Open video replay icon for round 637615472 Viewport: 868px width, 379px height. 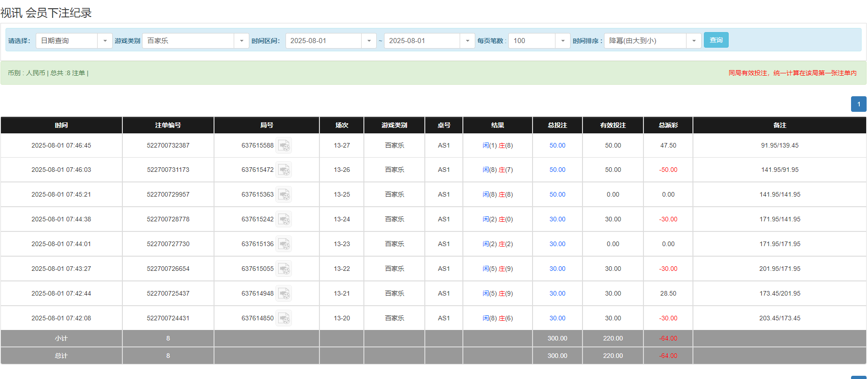click(284, 170)
